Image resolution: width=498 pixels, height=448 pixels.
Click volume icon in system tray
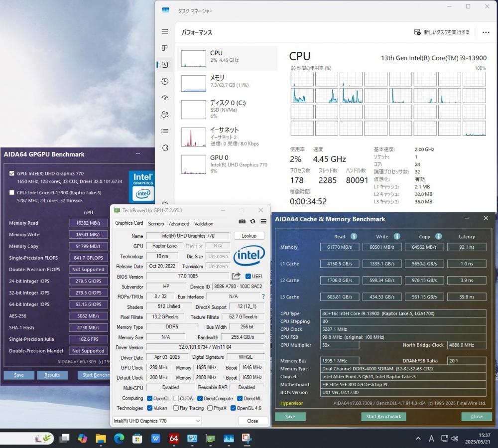(x=455, y=439)
